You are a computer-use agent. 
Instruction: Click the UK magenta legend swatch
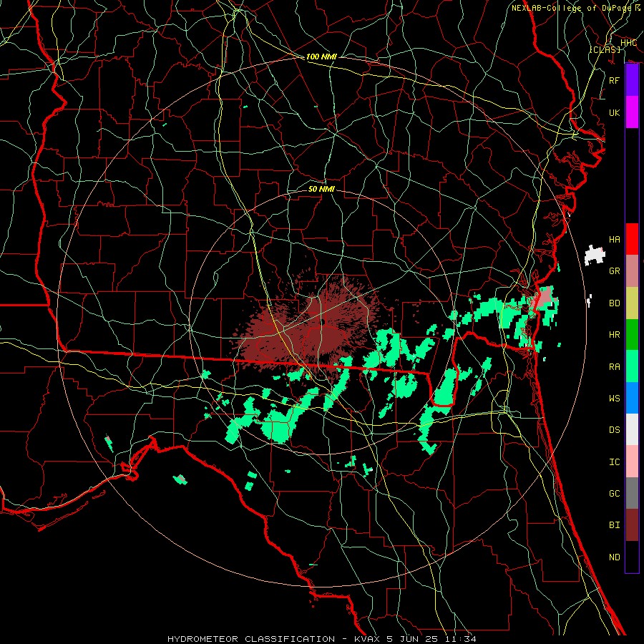pyautogui.click(x=632, y=112)
